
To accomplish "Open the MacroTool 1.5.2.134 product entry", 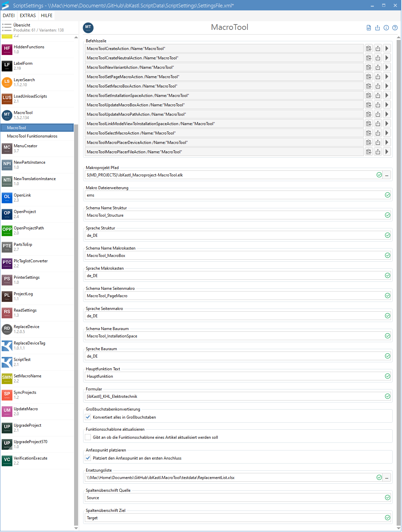I will coord(37,115).
